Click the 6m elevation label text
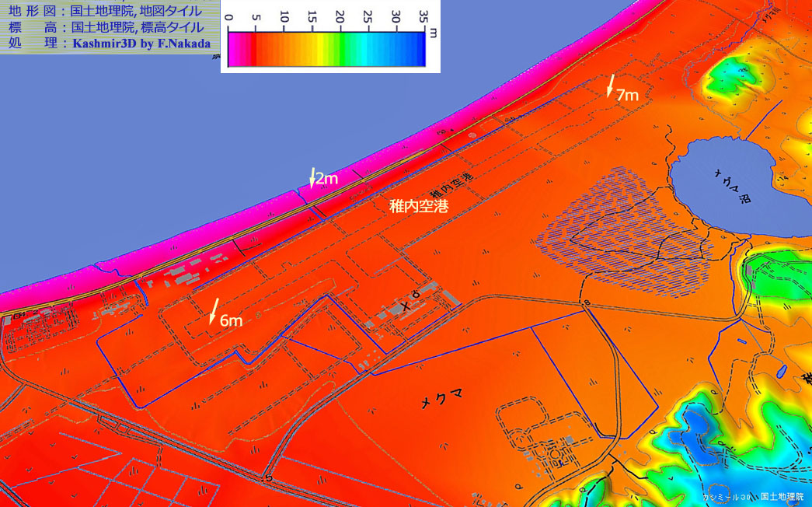 tap(232, 320)
